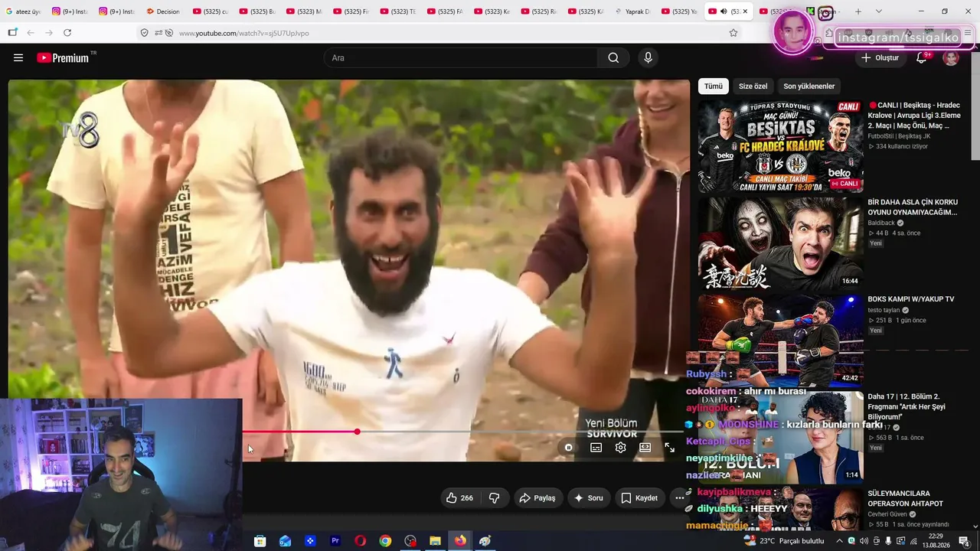Image resolution: width=980 pixels, height=551 pixels.
Task: Pause the video with the pause button
Action: click(568, 448)
